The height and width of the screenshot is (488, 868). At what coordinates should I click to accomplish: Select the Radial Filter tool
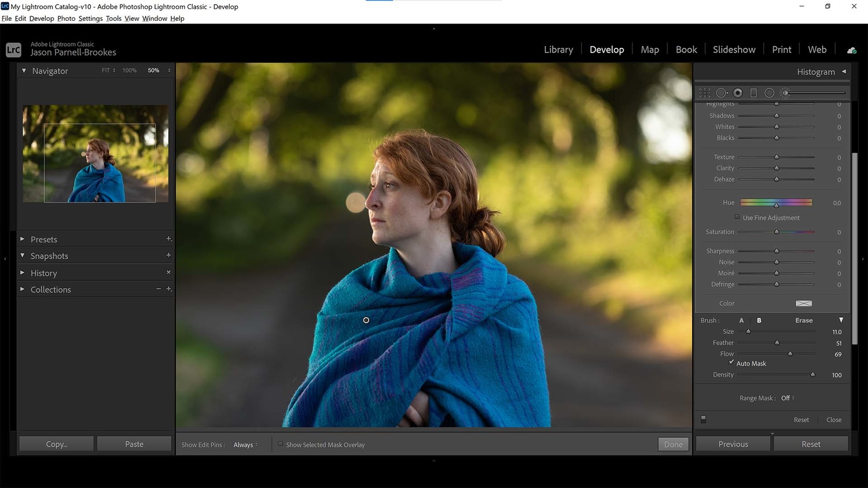tap(770, 93)
